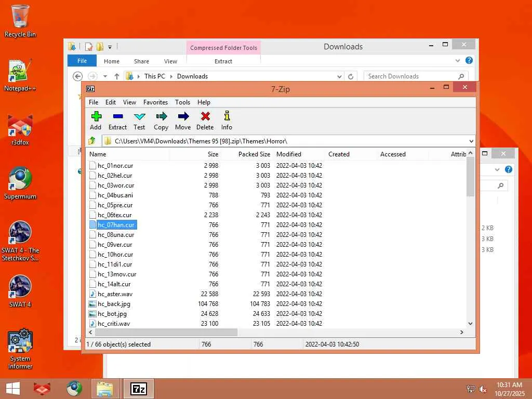Open the Info properties icon
The width and height of the screenshot is (532, 399).
227,116
